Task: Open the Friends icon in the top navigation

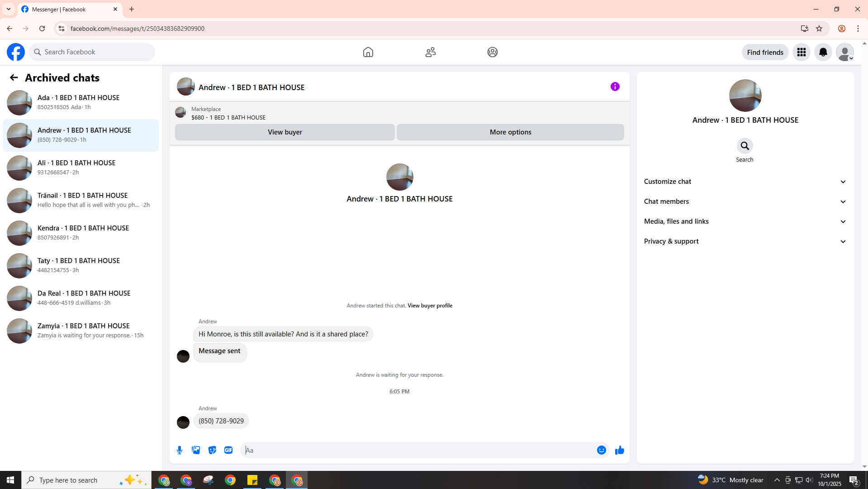Action: pyautogui.click(x=431, y=52)
